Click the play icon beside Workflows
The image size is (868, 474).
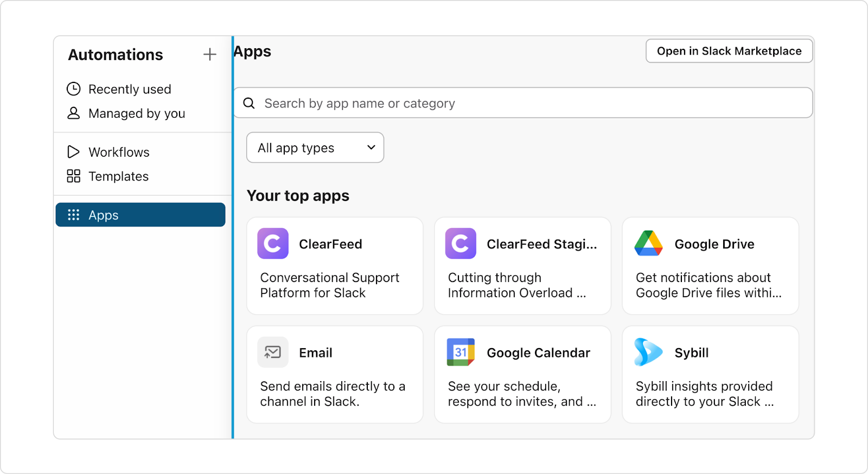pos(73,152)
